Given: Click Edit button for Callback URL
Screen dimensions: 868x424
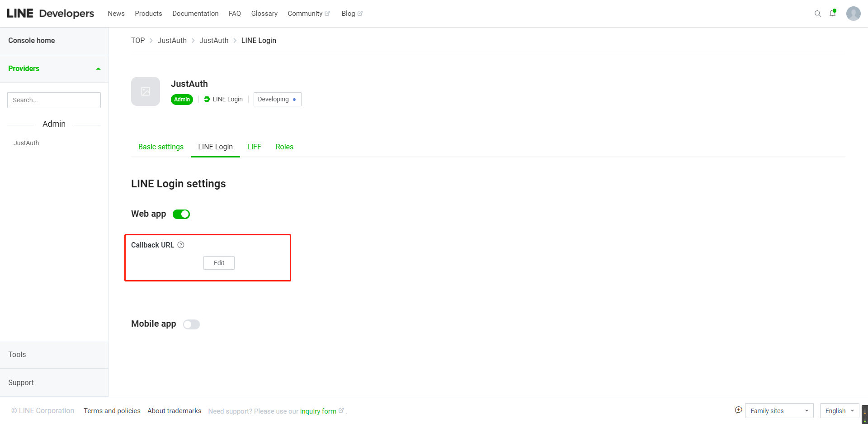Looking at the screenshot, I should 219,263.
